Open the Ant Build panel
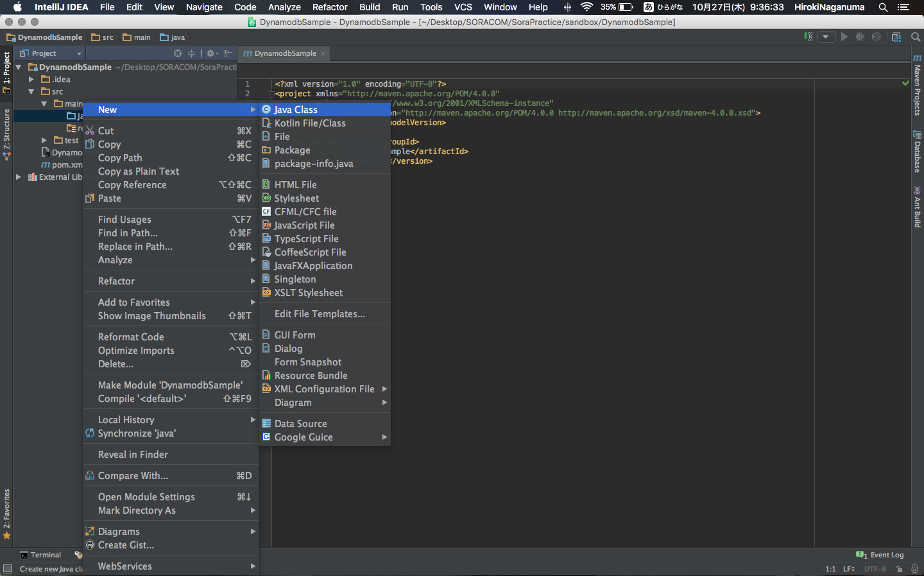The height and width of the screenshot is (576, 924). click(917, 206)
